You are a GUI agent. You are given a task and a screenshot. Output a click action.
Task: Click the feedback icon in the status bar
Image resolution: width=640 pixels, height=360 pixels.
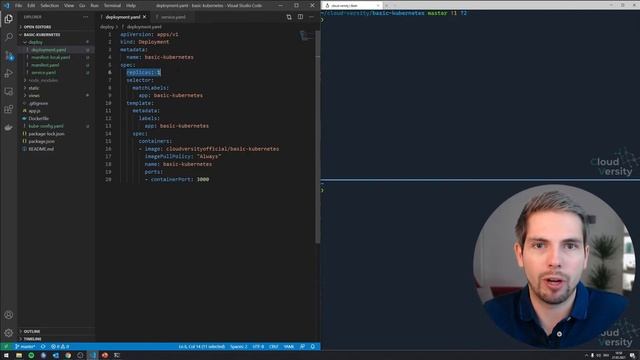[302, 347]
